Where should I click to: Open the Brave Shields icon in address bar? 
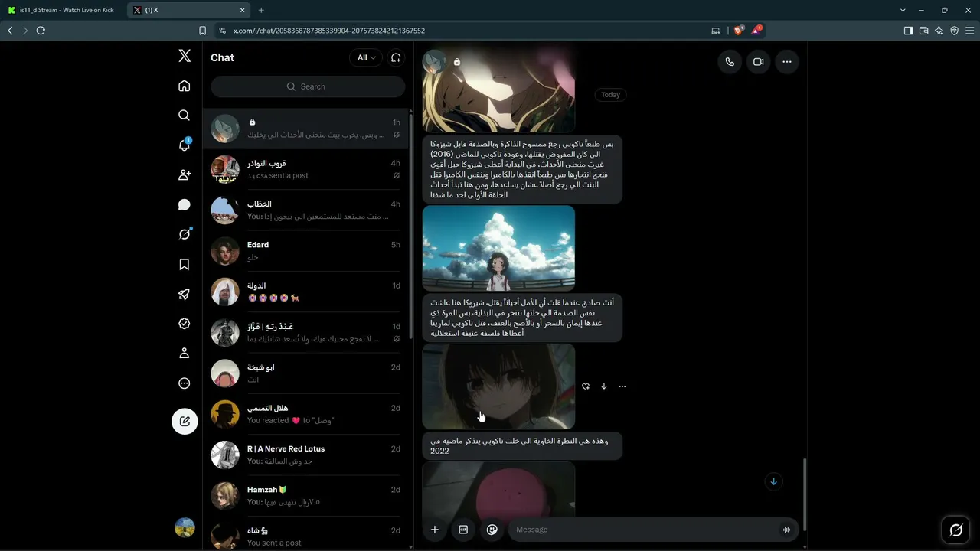tap(738, 31)
